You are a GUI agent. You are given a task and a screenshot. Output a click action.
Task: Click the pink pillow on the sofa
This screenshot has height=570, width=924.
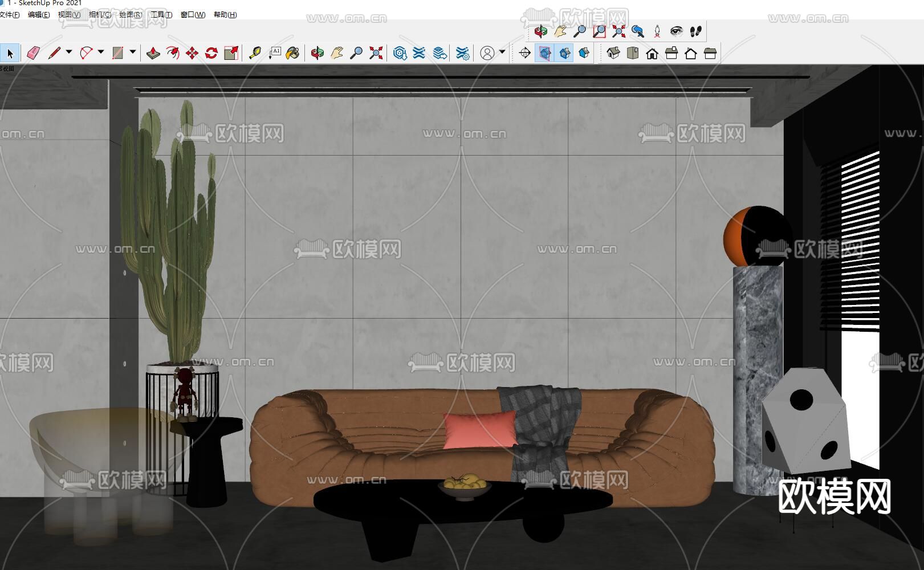click(x=479, y=430)
